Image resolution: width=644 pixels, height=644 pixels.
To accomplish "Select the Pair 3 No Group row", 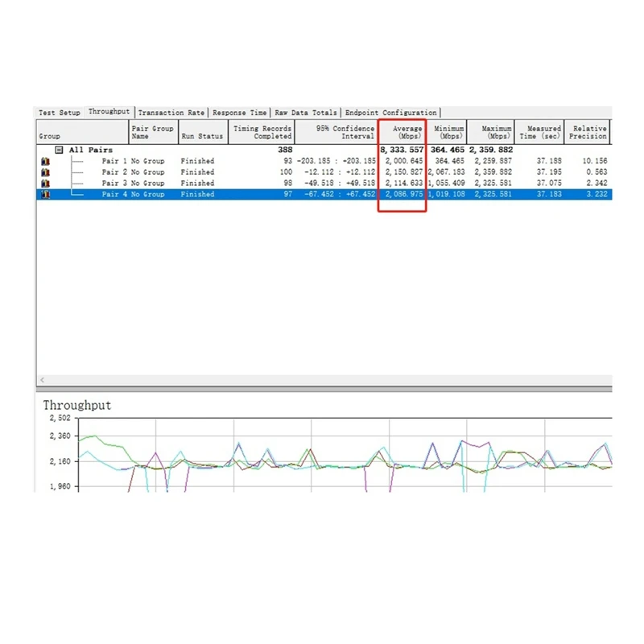I will click(324, 184).
